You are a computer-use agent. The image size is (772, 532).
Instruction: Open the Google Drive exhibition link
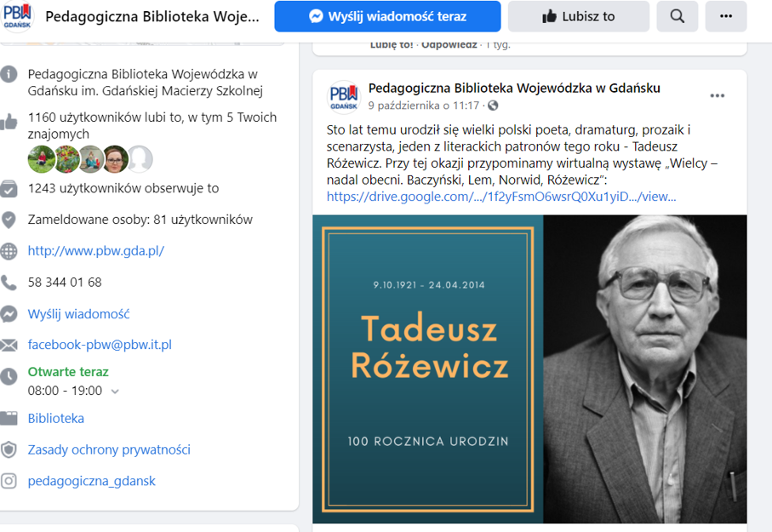click(x=501, y=197)
